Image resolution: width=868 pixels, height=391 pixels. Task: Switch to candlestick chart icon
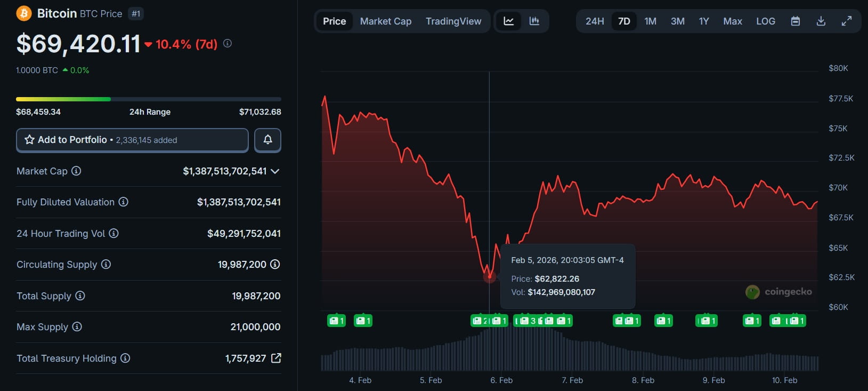coord(534,21)
